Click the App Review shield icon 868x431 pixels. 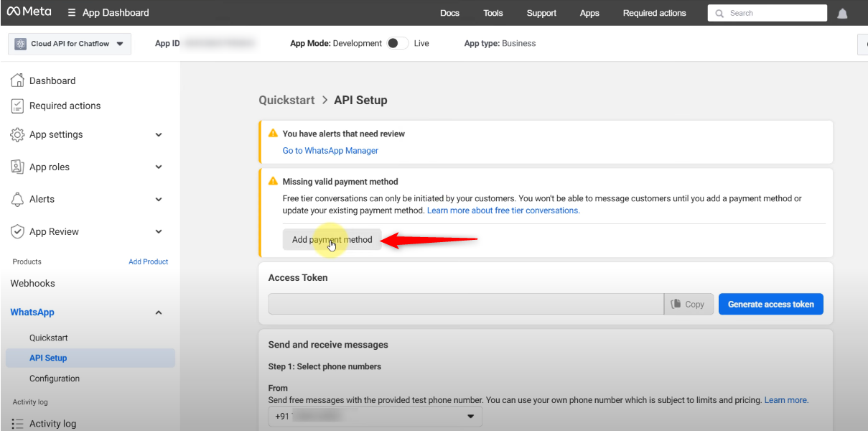point(18,231)
